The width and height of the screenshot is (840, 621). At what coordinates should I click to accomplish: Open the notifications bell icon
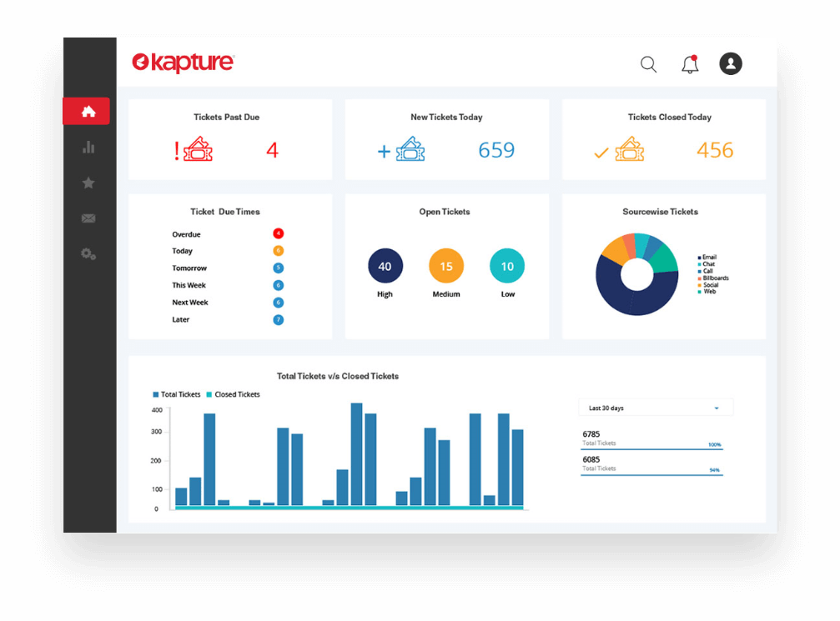click(x=689, y=63)
